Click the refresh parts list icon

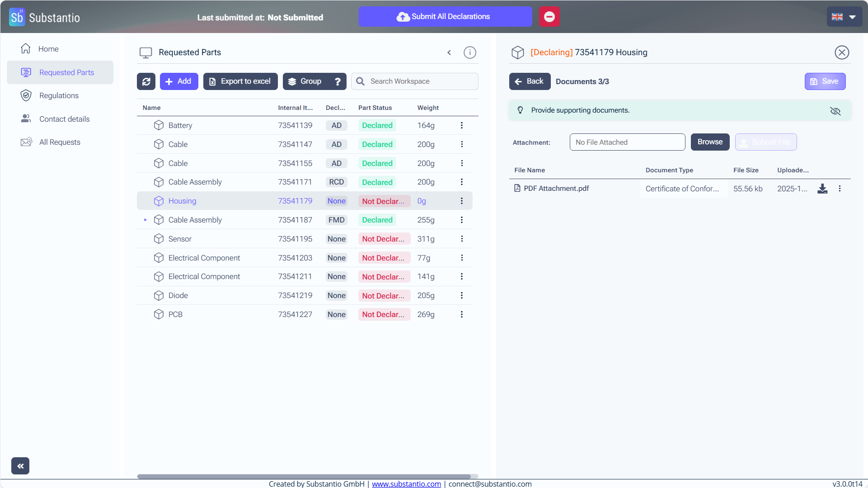[146, 81]
